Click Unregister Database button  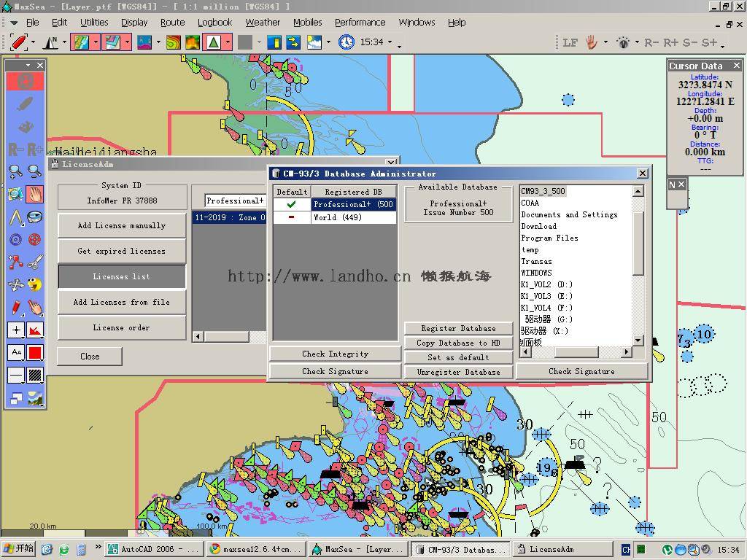(458, 372)
